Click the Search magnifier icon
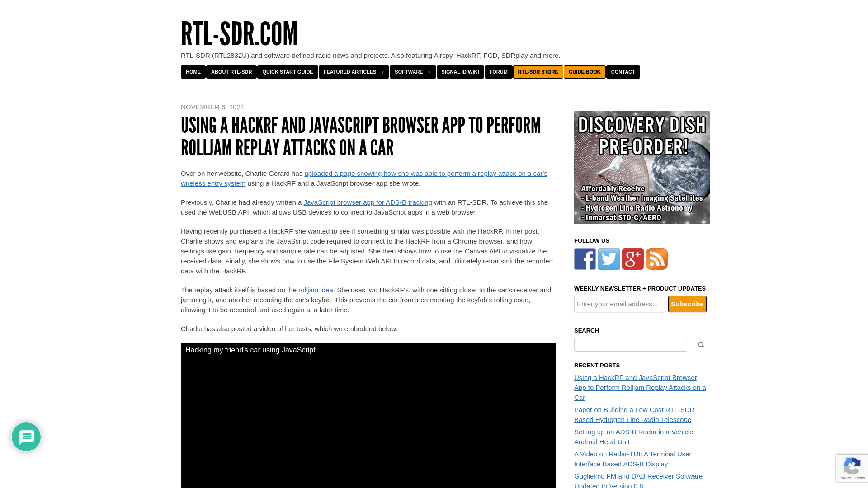The image size is (868, 488). pyautogui.click(x=700, y=344)
